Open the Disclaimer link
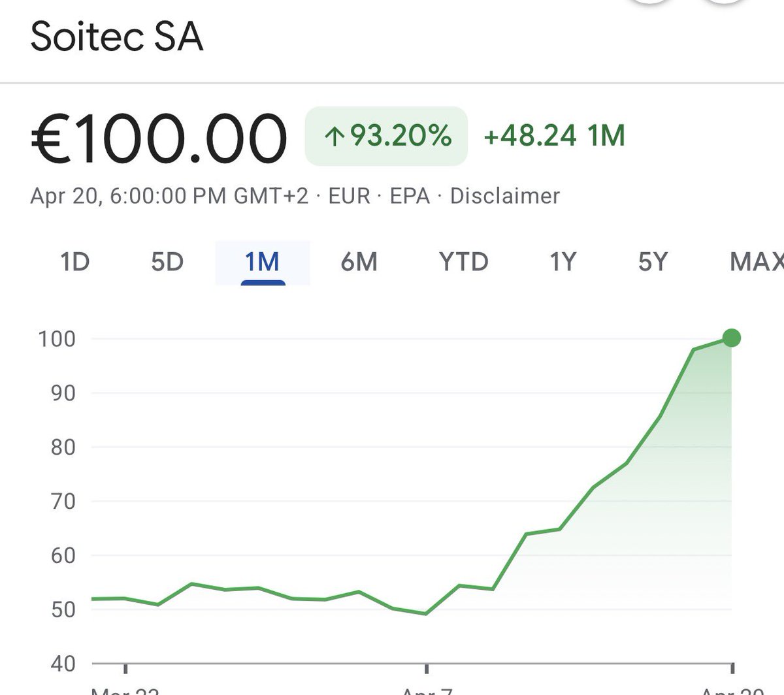 coord(505,196)
